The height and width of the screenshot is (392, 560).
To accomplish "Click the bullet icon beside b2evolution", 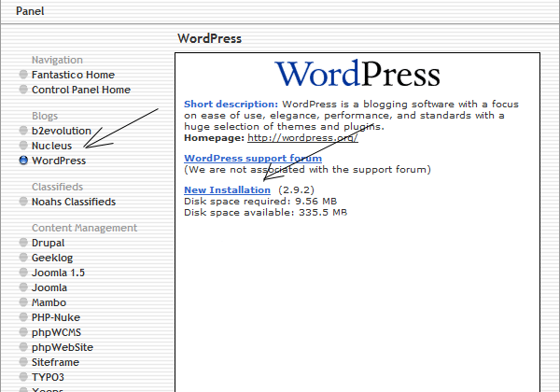I will pyautogui.click(x=23, y=131).
